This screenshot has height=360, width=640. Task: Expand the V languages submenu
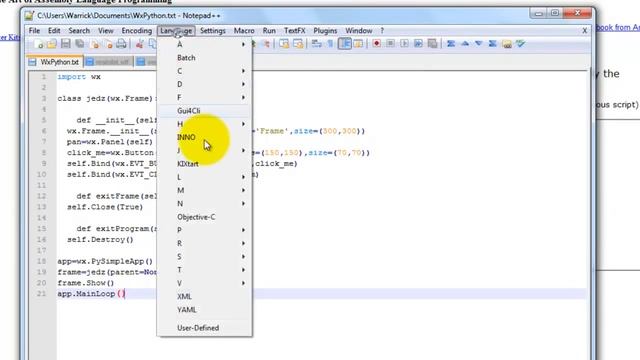click(x=204, y=283)
